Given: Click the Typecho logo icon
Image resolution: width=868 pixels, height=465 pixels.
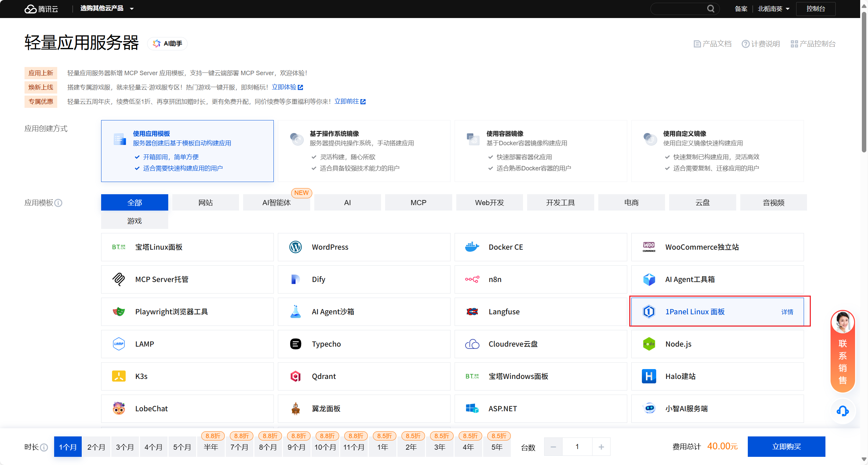Looking at the screenshot, I should point(295,344).
